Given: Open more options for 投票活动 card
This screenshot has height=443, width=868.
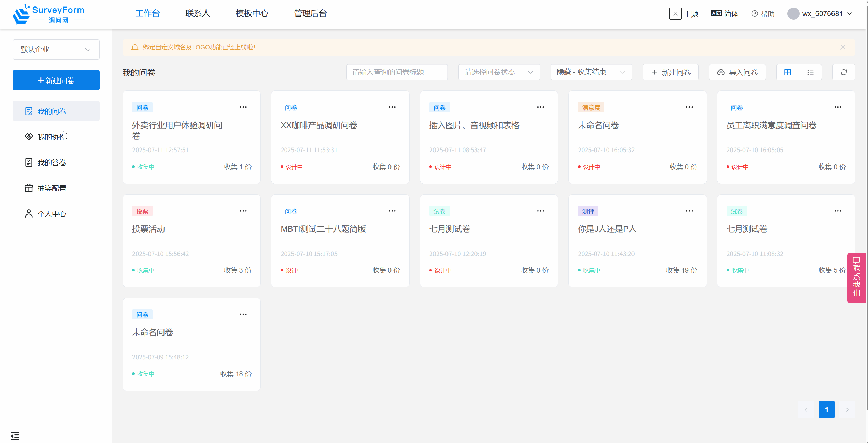Looking at the screenshot, I should pos(243,211).
